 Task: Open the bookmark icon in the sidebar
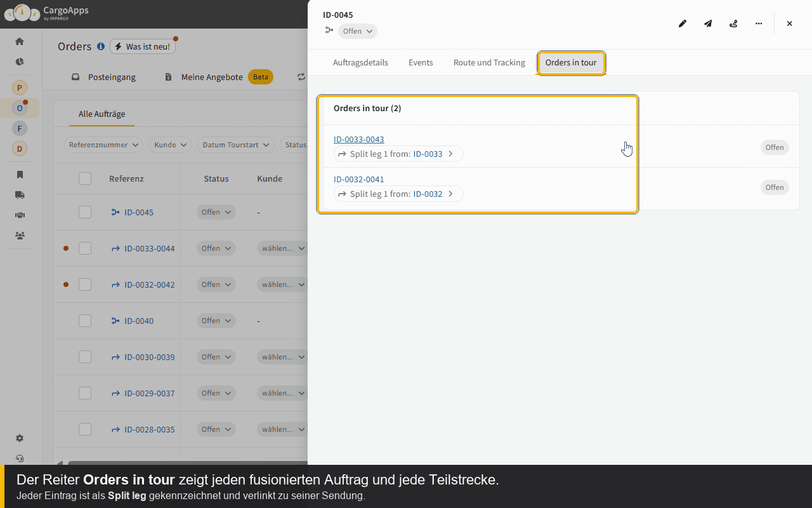tap(20, 175)
